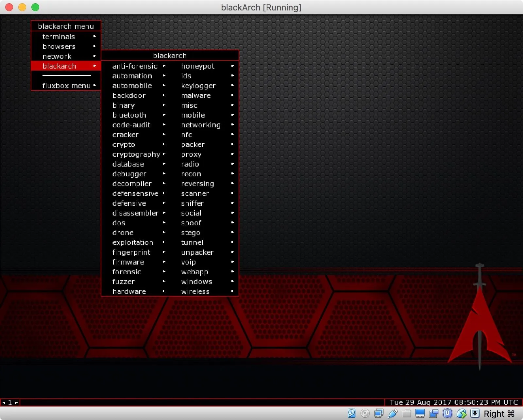Image resolution: width=523 pixels, height=420 pixels.
Task: Select the fingerprint category
Action: pyautogui.click(x=136, y=252)
